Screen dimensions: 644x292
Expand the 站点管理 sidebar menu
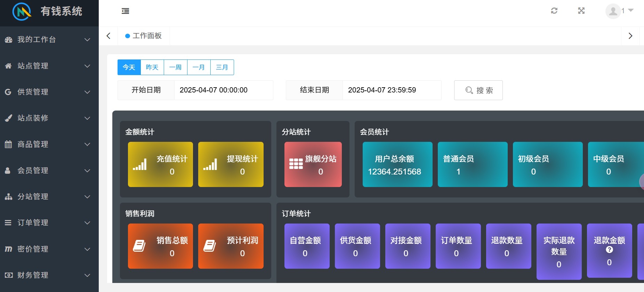[49, 66]
